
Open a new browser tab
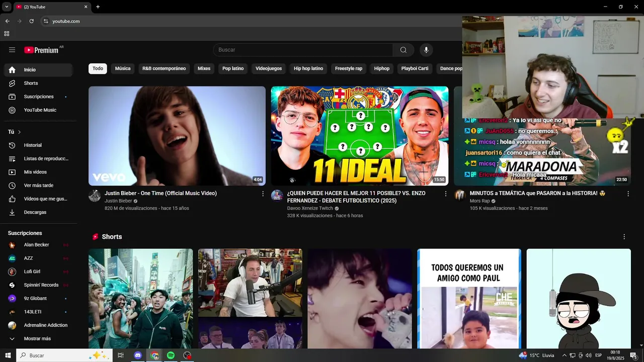click(98, 7)
